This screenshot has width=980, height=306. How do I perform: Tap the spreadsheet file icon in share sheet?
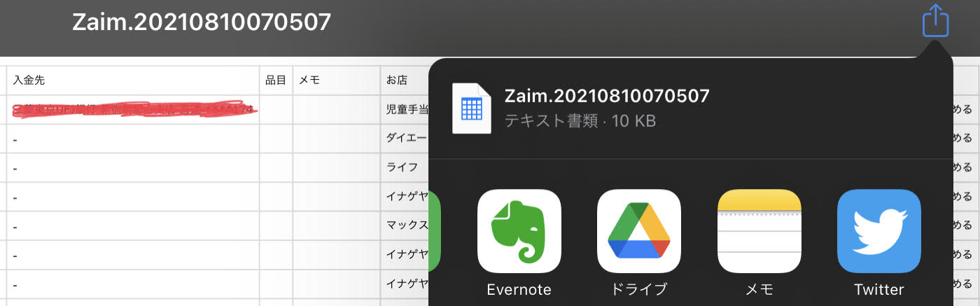pos(472,109)
